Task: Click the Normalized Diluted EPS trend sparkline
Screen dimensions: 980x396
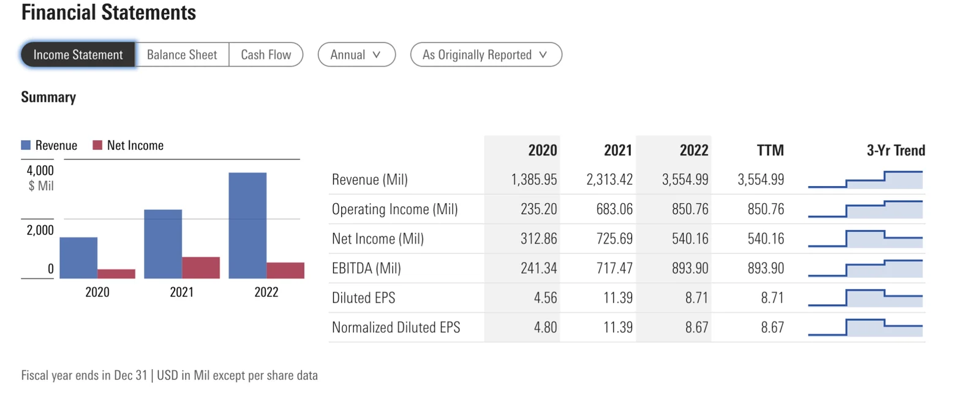Action: pos(865,327)
